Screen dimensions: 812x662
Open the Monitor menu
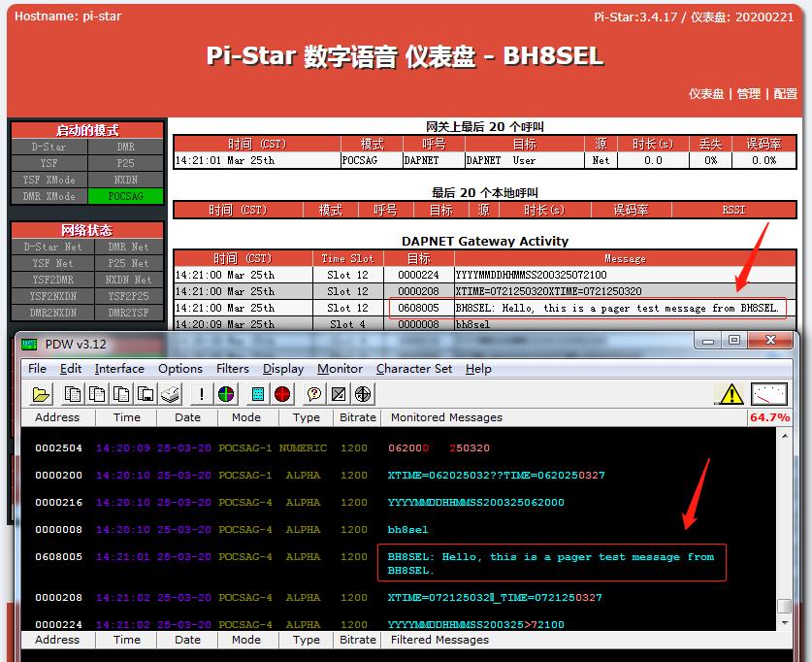[x=340, y=369]
